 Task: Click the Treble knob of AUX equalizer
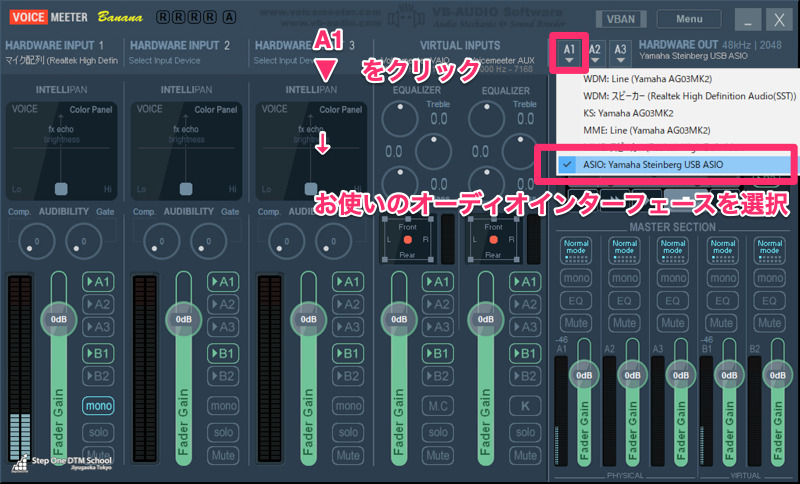[x=487, y=118]
